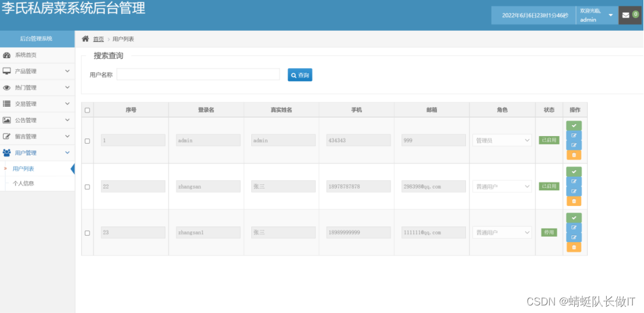644x313 pixels.
Task: Click the 真实姓名 column header
Action: coord(282,110)
